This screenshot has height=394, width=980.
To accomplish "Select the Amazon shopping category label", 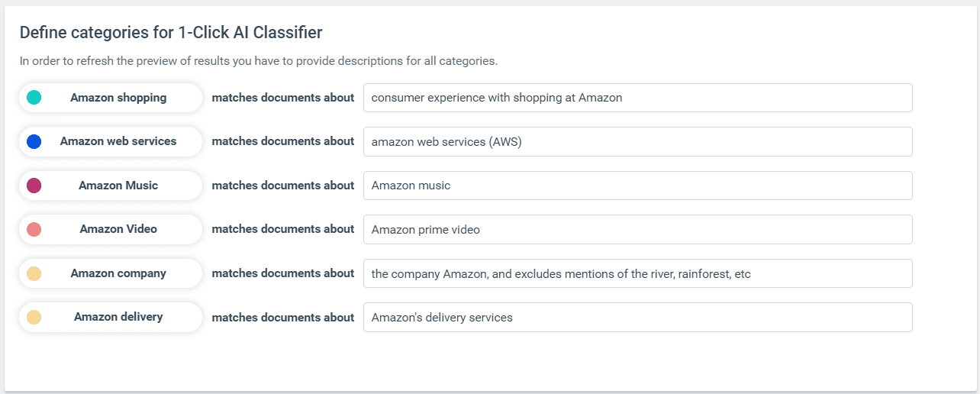I will point(118,98).
